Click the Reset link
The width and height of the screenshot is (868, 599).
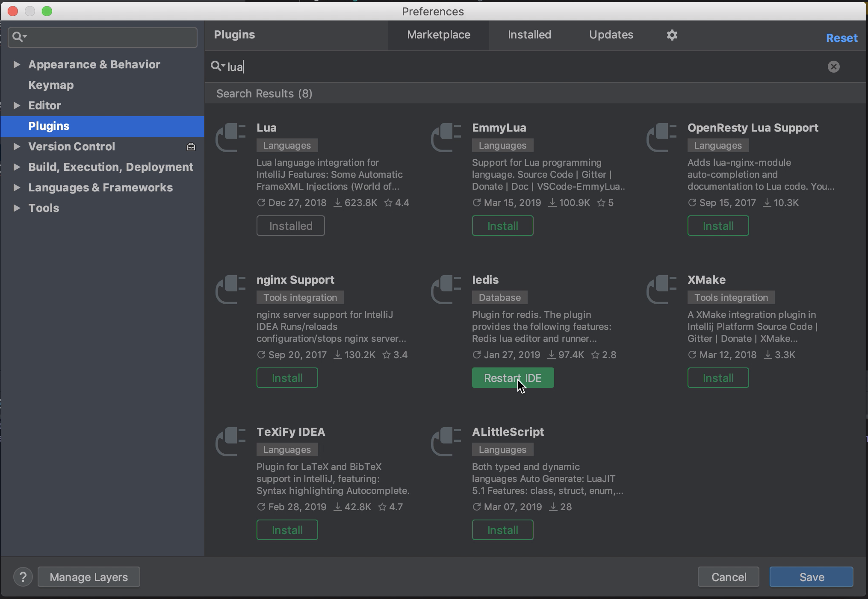tap(841, 38)
